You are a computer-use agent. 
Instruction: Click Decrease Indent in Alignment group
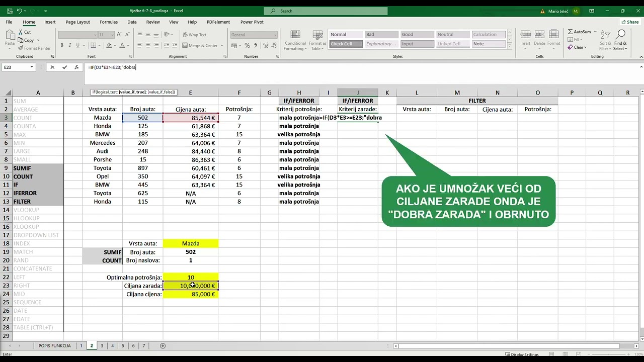coord(167,45)
